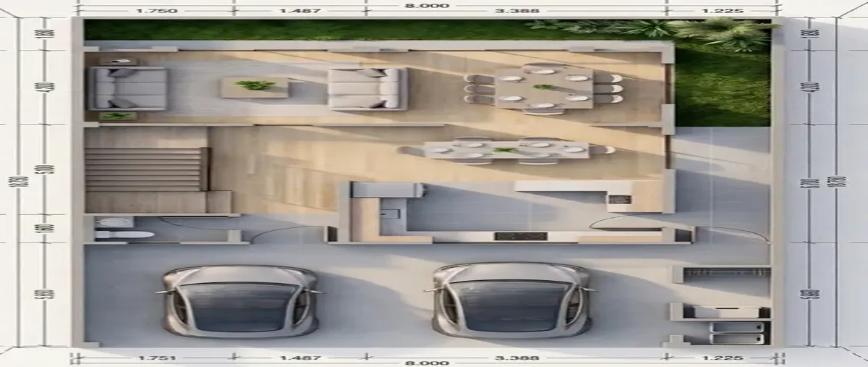Select the eight-chair dining table near the garden

click(544, 88)
